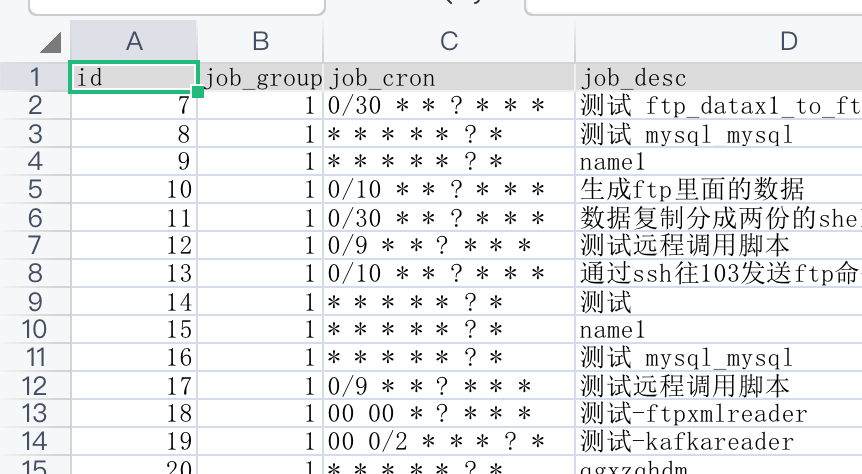Click the fill handle of cell A1
862x474 pixels.
pyautogui.click(x=198, y=92)
